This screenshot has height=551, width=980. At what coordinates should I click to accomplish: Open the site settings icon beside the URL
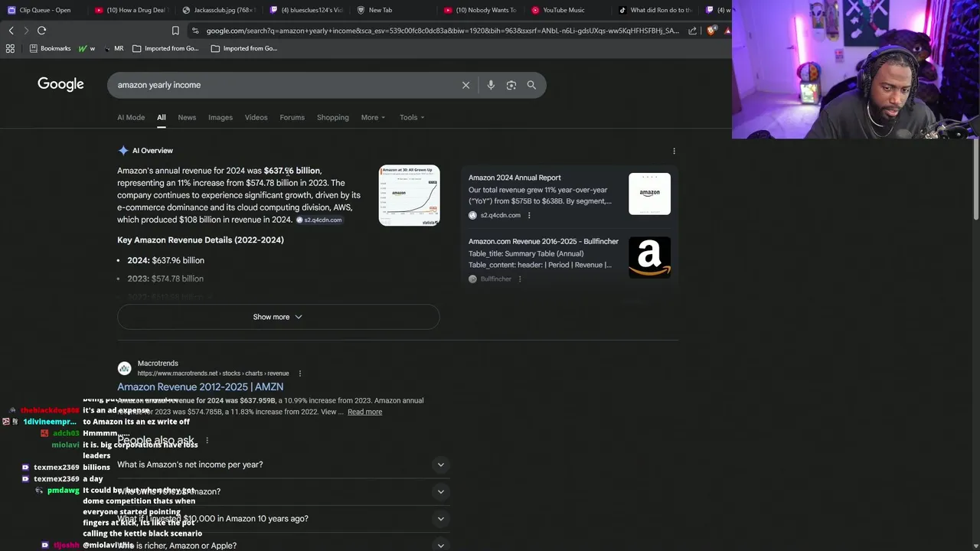195,31
